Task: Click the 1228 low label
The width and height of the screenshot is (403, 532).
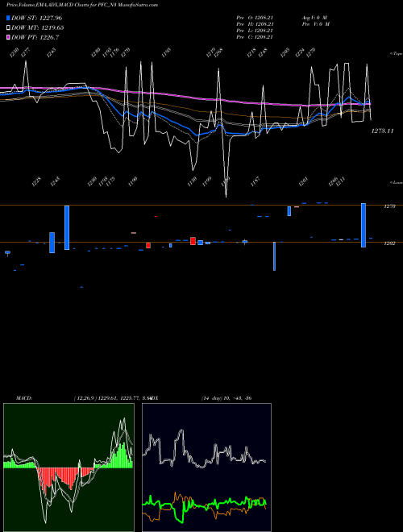Action: tap(36, 181)
